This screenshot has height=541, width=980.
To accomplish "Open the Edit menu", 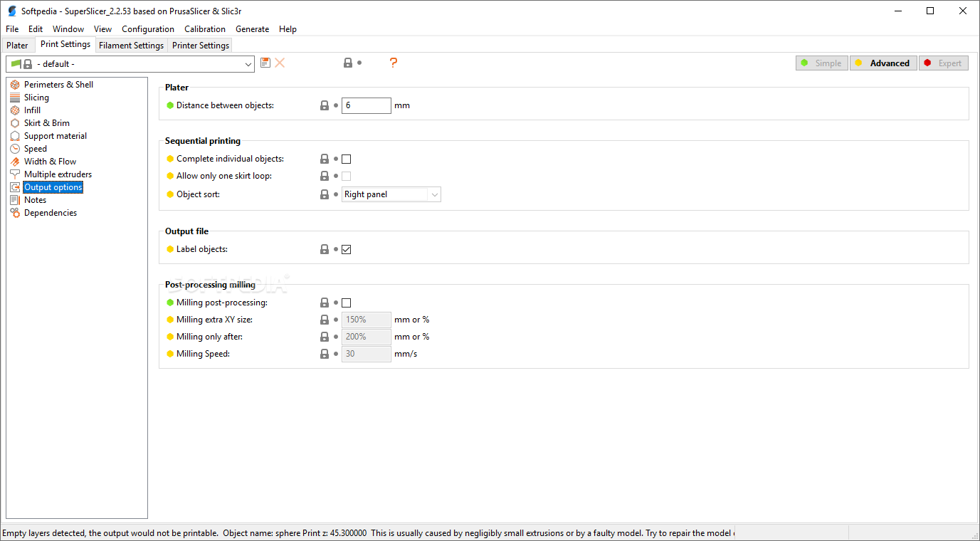I will (36, 29).
